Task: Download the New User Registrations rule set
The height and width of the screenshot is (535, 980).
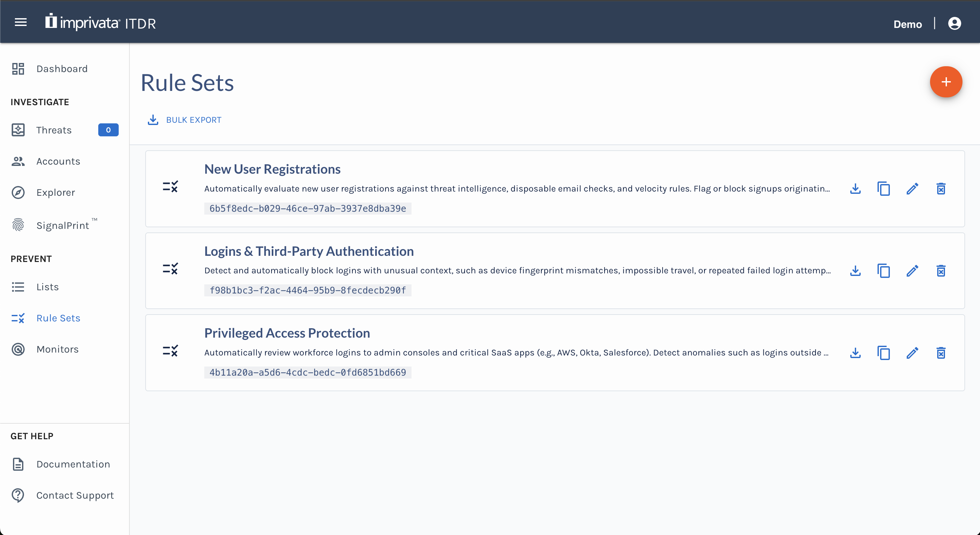Action: click(855, 189)
